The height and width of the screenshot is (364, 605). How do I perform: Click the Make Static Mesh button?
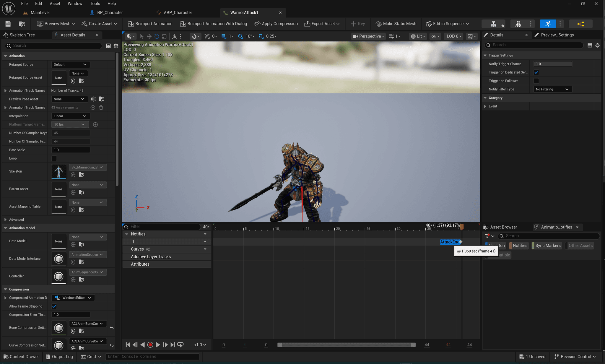click(x=396, y=24)
